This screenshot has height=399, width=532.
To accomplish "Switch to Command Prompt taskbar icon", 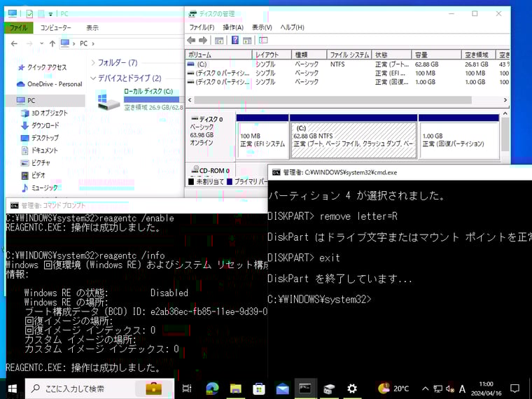I will coord(305,388).
